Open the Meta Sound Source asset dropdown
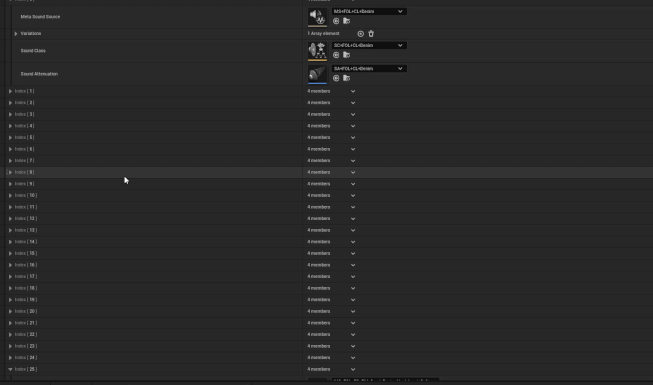The image size is (653, 385). tap(369, 11)
